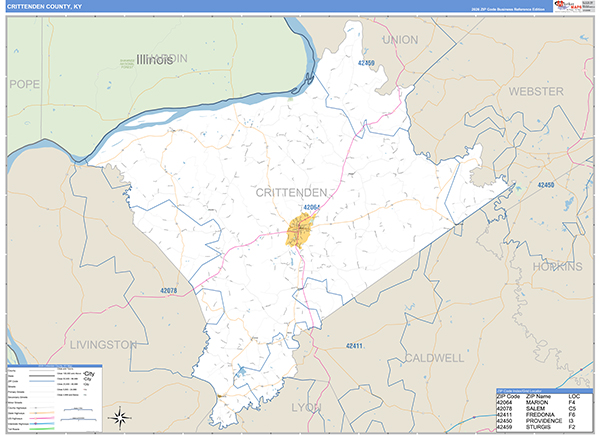The height and width of the screenshot is (435, 600).
Task: Click the orange State Highways legend swatch
Action: tap(42, 413)
